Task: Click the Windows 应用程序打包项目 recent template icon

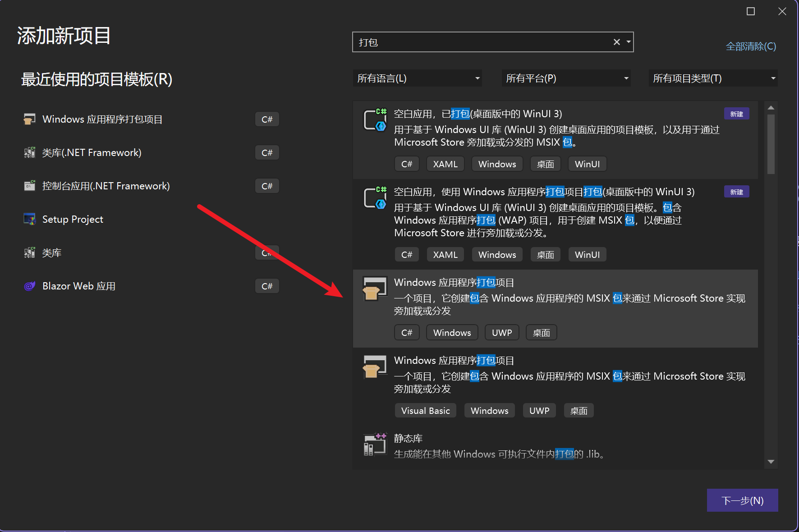Action: pos(29,119)
